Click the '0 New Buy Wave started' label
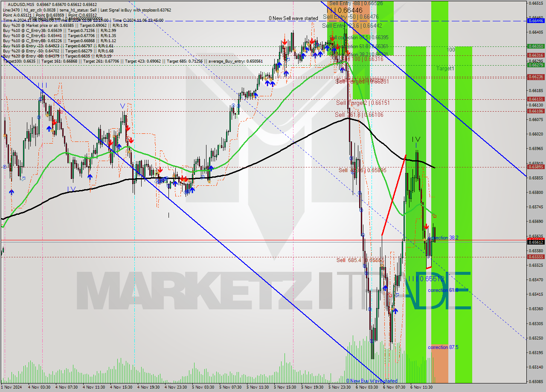The width and height of the screenshot is (546, 392). [x=372, y=381]
